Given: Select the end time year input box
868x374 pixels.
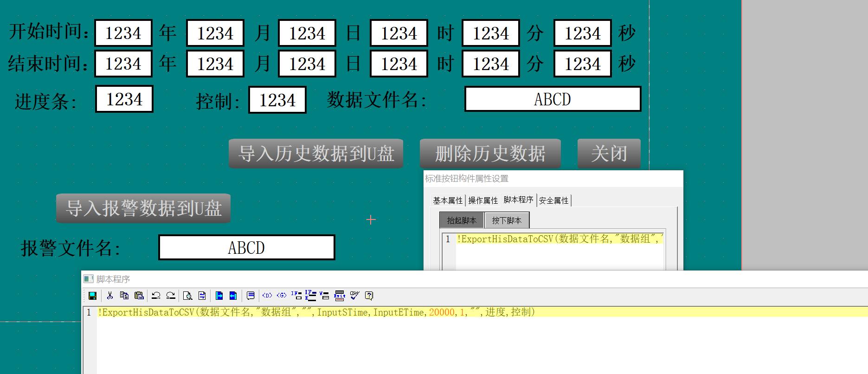Looking at the screenshot, I should pos(123,64).
